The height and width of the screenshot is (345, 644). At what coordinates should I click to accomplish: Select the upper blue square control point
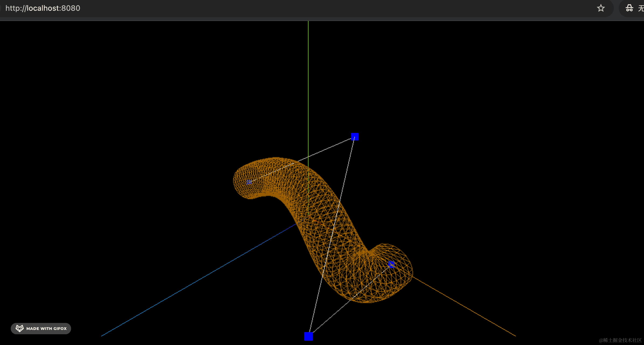click(355, 137)
